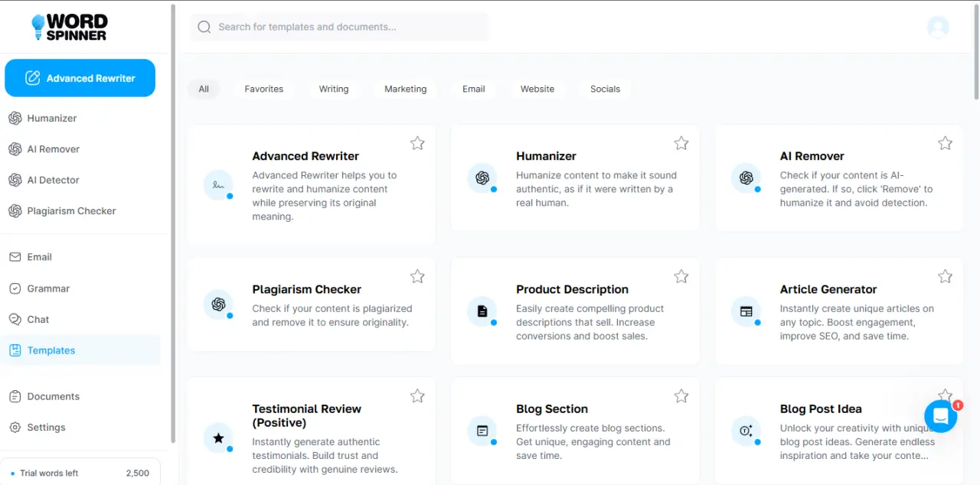Open the live chat support bubble

click(x=940, y=416)
